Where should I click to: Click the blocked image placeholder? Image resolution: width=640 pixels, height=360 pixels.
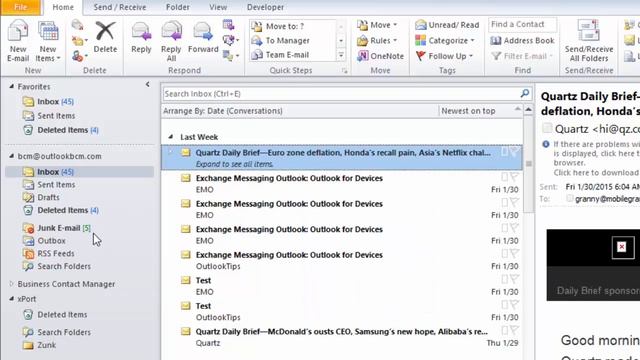623,247
